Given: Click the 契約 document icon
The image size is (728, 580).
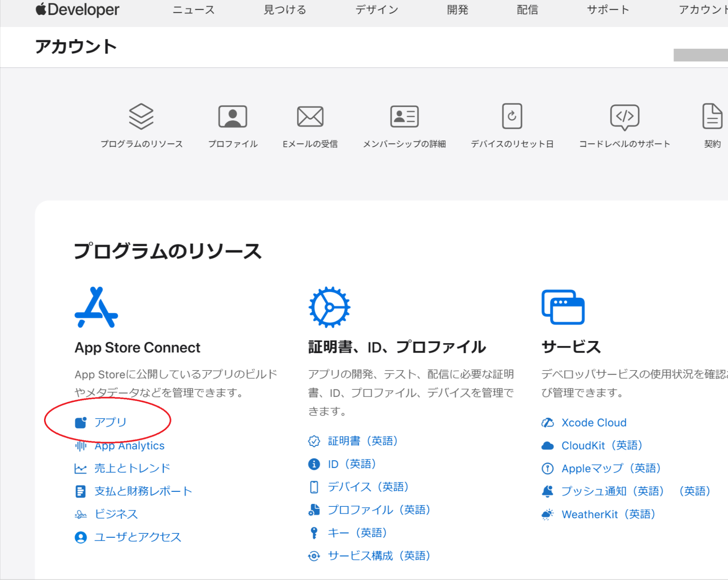Looking at the screenshot, I should coord(712,117).
